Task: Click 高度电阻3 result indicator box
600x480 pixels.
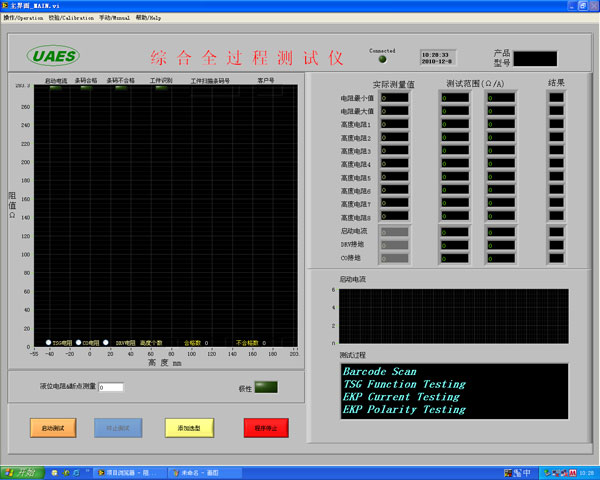Action: pyautogui.click(x=556, y=150)
